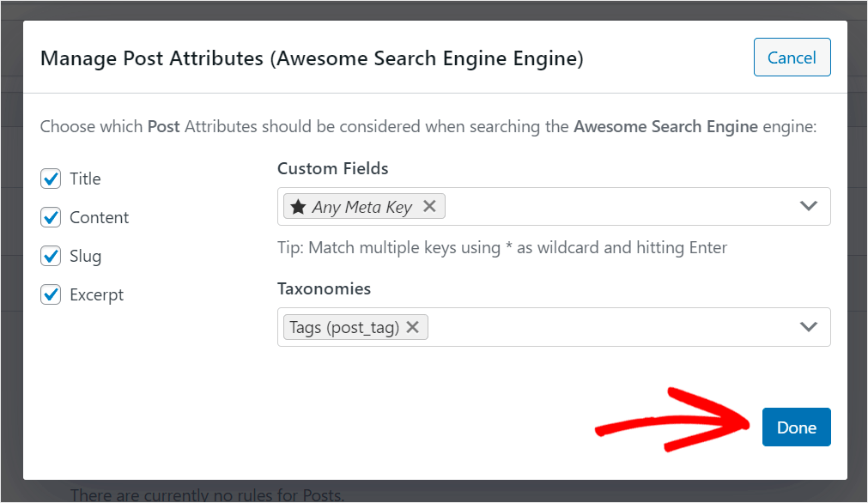This screenshot has height=503, width=868.
Task: Remove the Tags (post_tag) taxonomy
Action: click(412, 327)
